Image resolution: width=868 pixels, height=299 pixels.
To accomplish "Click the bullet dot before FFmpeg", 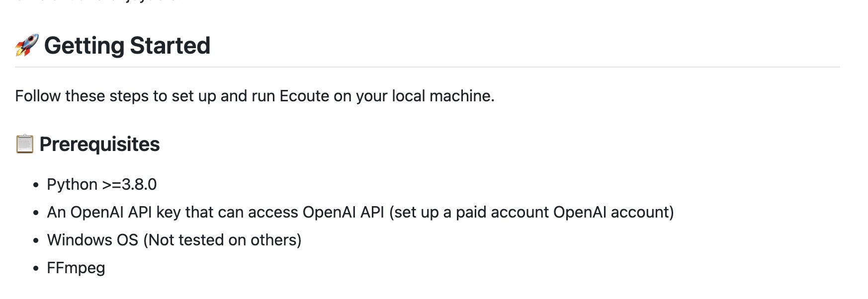I will click(x=36, y=269).
